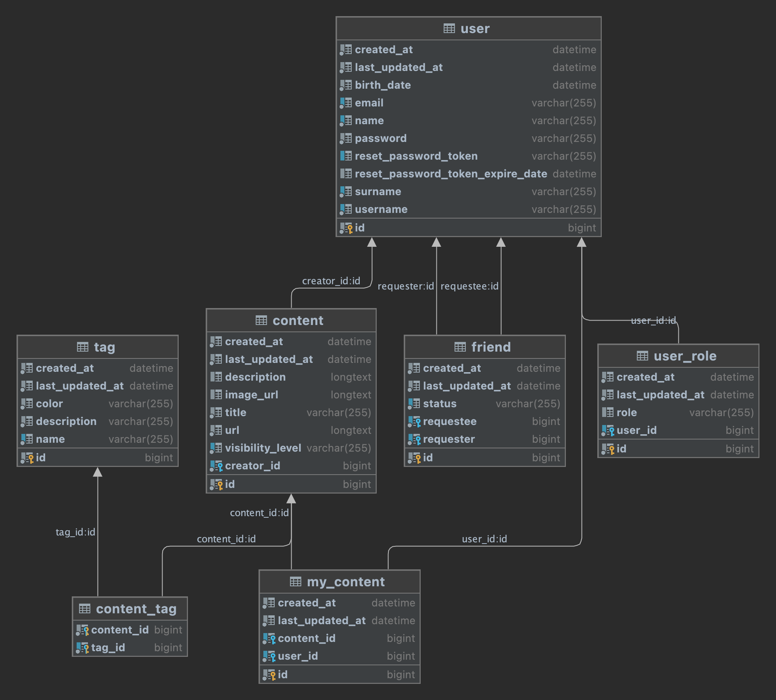Click the key icon of content_tag tag_id
The height and width of the screenshot is (700, 776).
82,648
